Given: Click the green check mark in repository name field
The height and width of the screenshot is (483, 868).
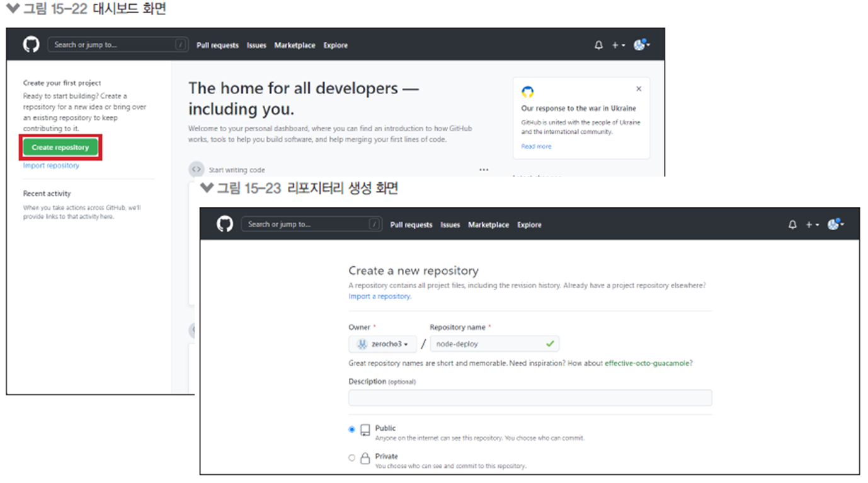Looking at the screenshot, I should 550,344.
